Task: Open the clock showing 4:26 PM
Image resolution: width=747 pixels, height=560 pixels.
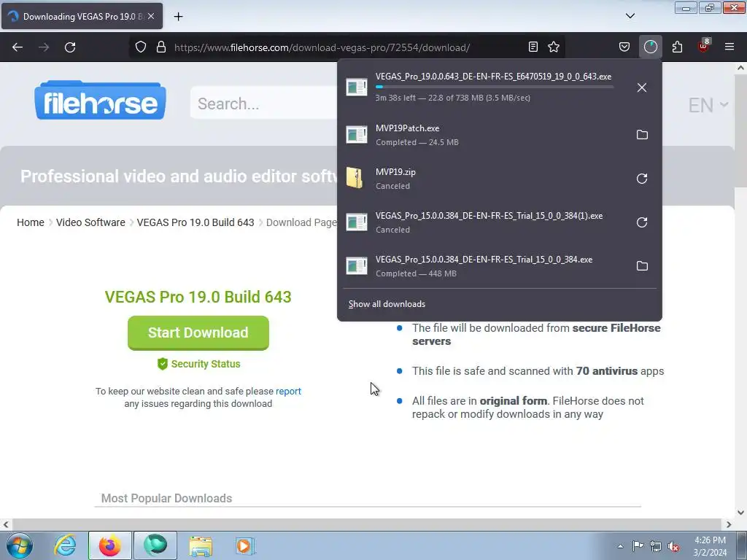Action: pyautogui.click(x=710, y=546)
